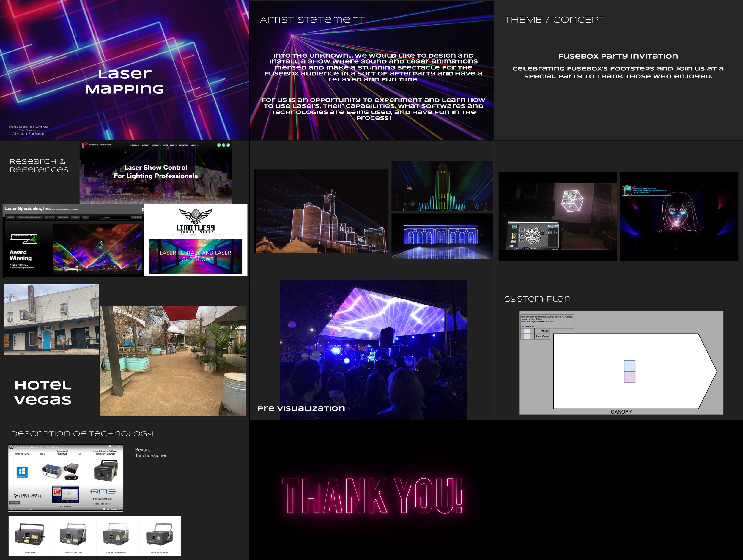Viewport: 743px width, 560px height.
Task: Open the YouTube player settings gear
Action: point(108,509)
